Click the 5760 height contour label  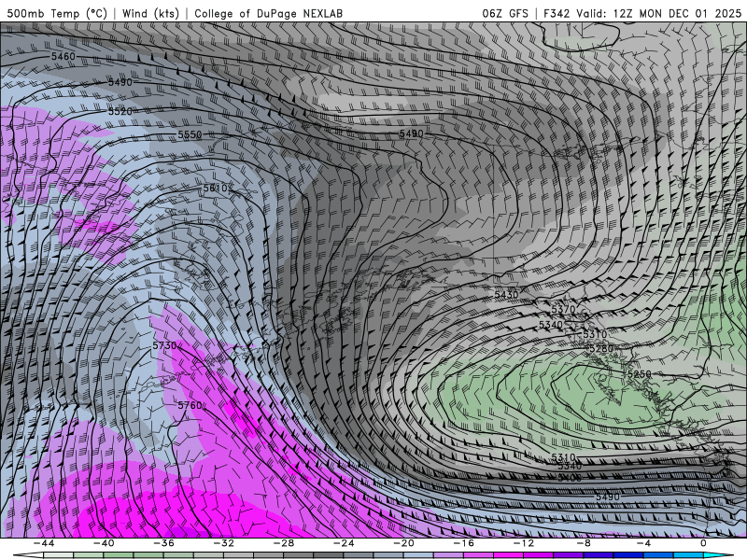pos(190,405)
